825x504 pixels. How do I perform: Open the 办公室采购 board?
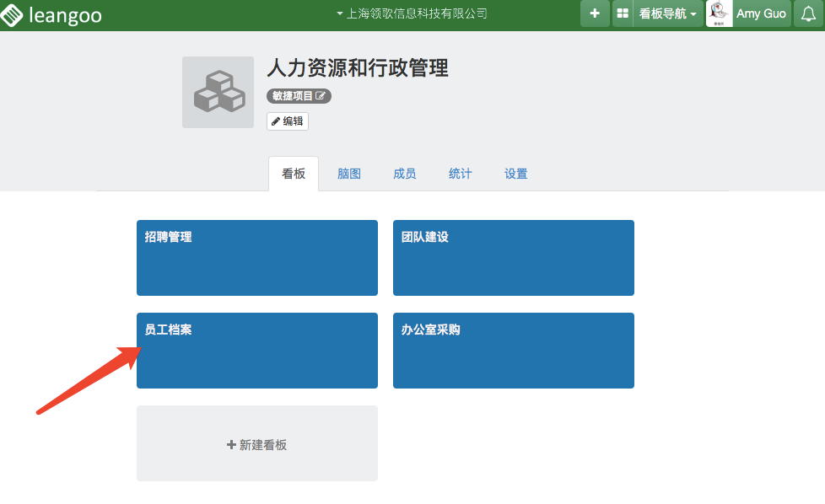(x=513, y=351)
